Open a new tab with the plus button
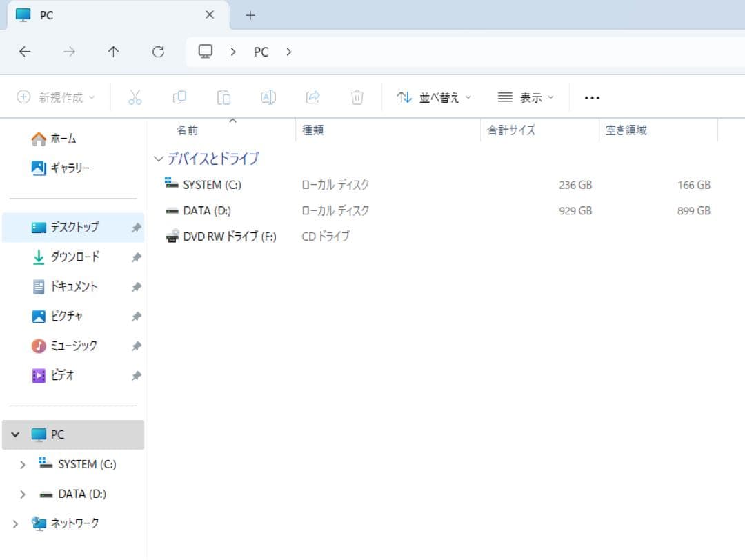This screenshot has height=560, width=745. pyautogui.click(x=250, y=14)
